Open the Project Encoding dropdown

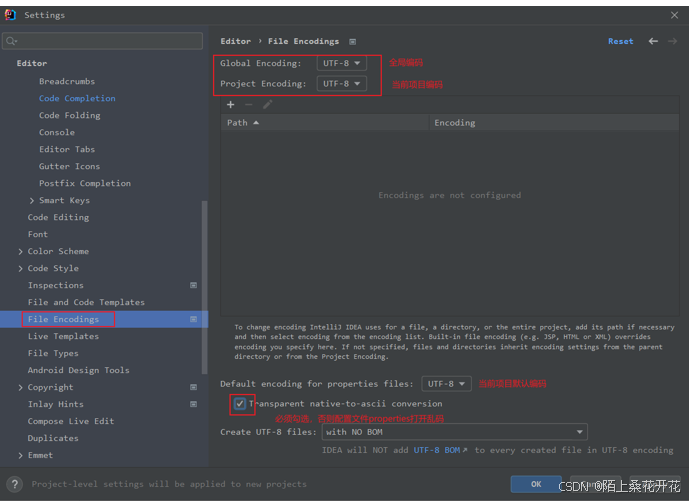coord(341,84)
